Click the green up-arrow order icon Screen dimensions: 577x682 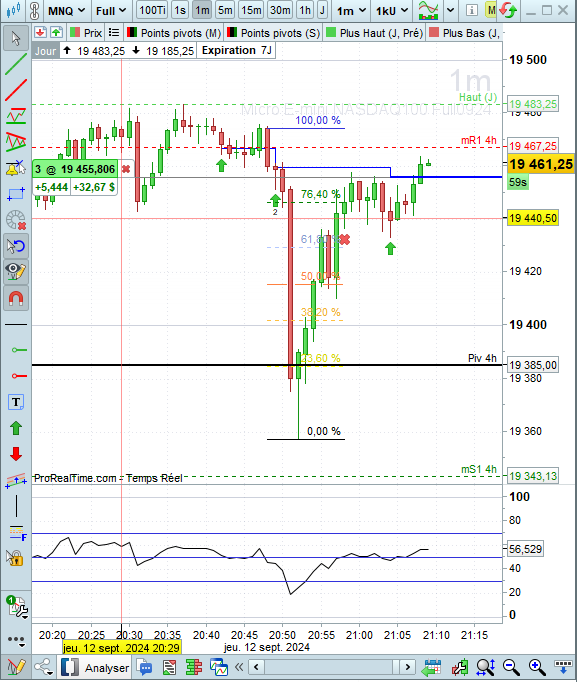56,33
